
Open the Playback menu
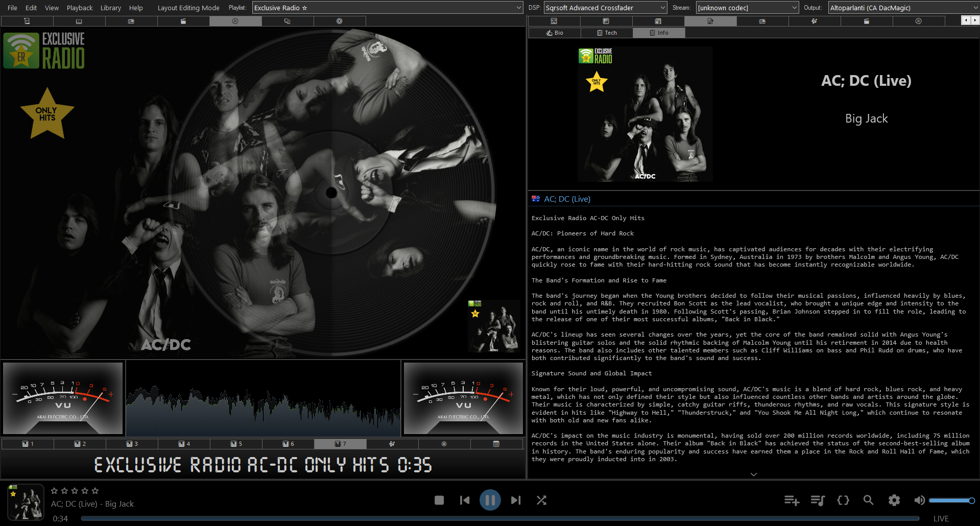pos(80,8)
